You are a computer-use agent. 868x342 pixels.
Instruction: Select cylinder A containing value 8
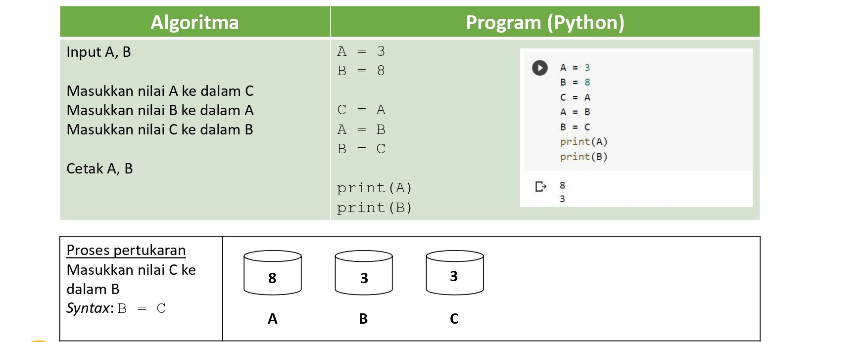click(273, 273)
